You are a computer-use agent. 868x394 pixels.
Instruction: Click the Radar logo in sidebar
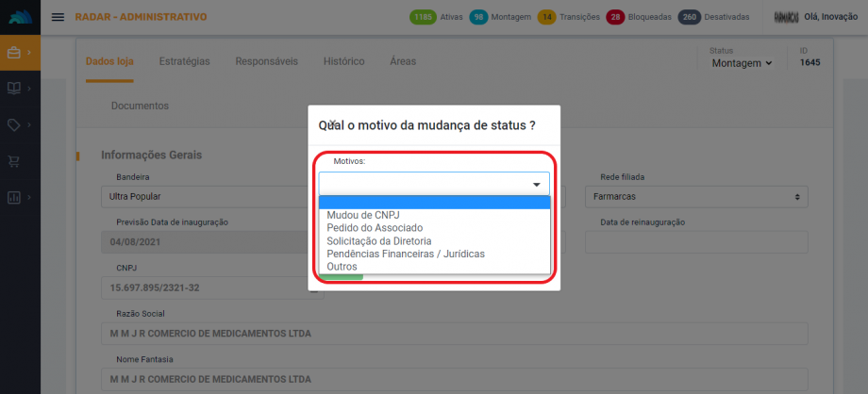tap(20, 17)
